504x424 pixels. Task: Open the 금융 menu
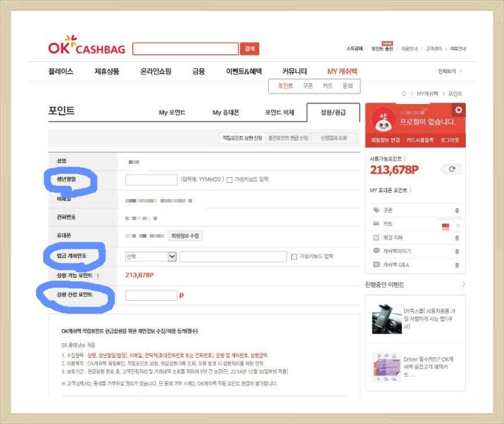(199, 71)
